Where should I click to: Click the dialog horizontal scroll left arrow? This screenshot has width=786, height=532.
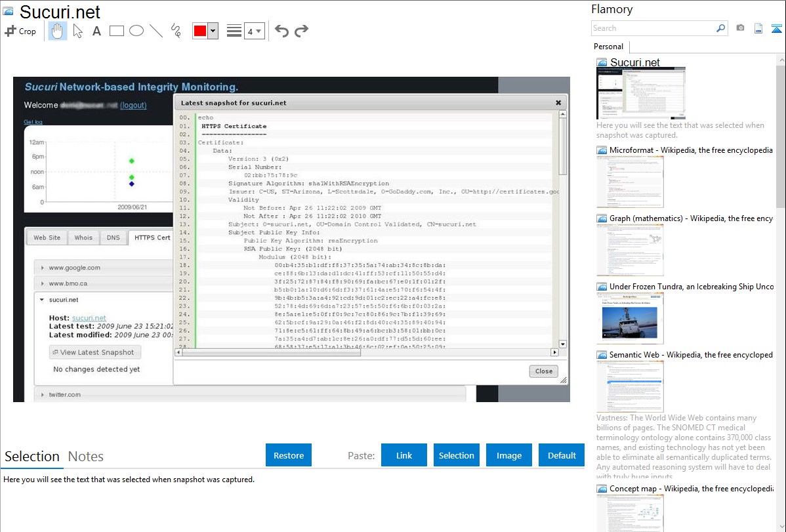178,352
